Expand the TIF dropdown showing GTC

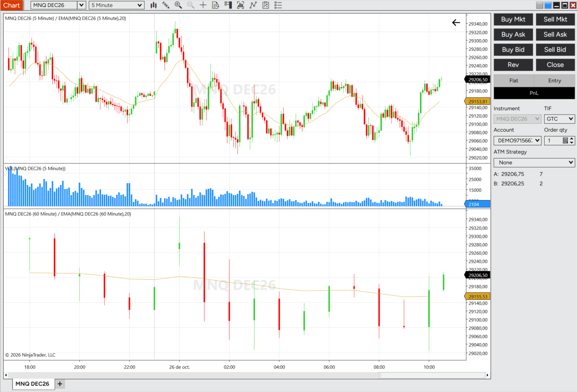click(x=560, y=119)
